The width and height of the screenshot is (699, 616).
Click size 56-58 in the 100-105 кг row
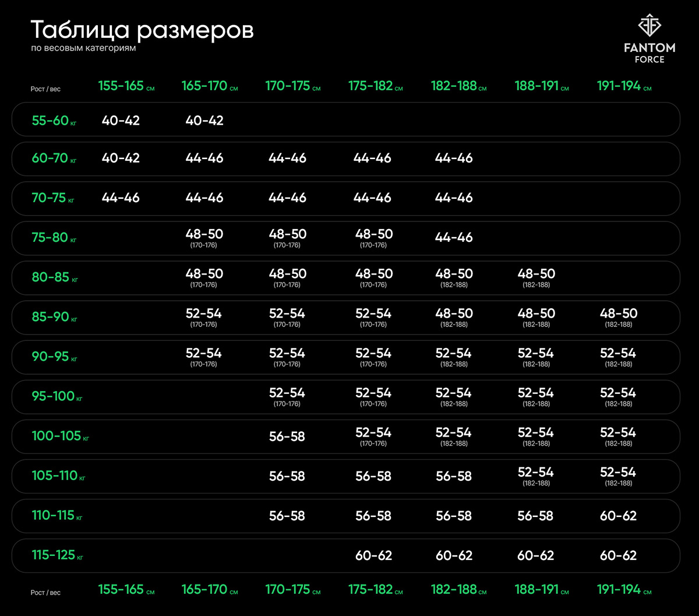(287, 437)
